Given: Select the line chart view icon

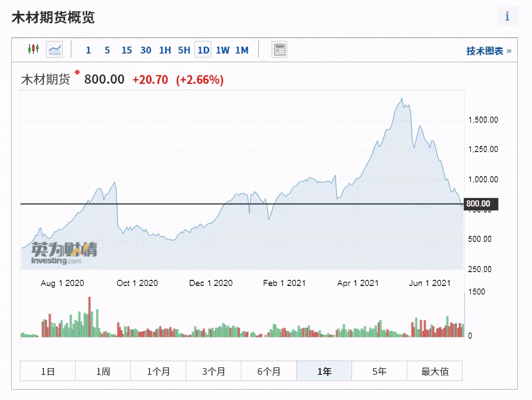Looking at the screenshot, I should (54, 49).
